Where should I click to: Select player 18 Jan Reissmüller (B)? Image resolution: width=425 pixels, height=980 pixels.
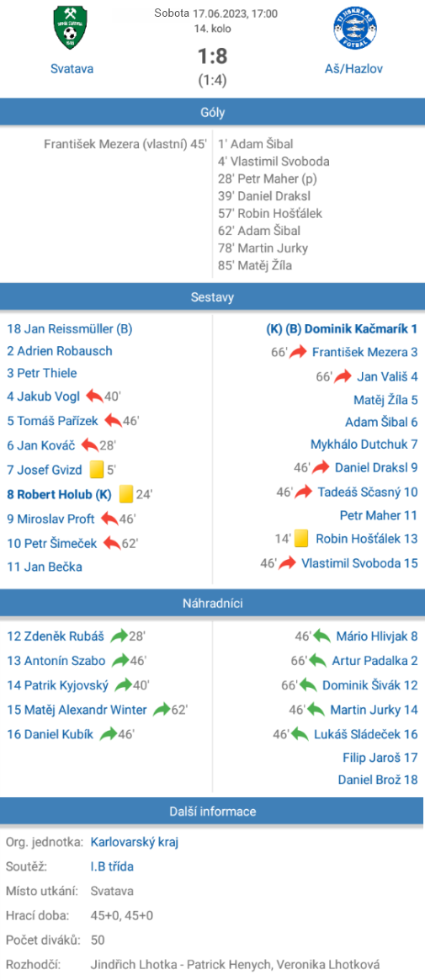pos(69,328)
